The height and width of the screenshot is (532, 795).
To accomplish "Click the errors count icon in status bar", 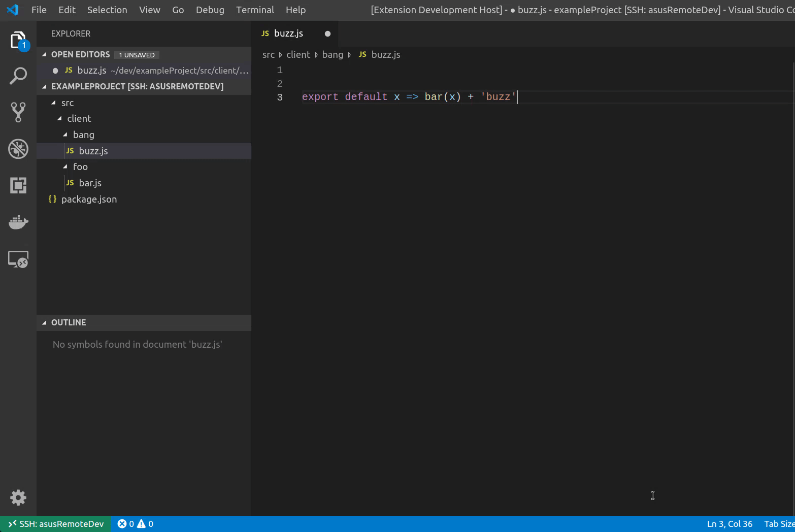I will [x=122, y=524].
